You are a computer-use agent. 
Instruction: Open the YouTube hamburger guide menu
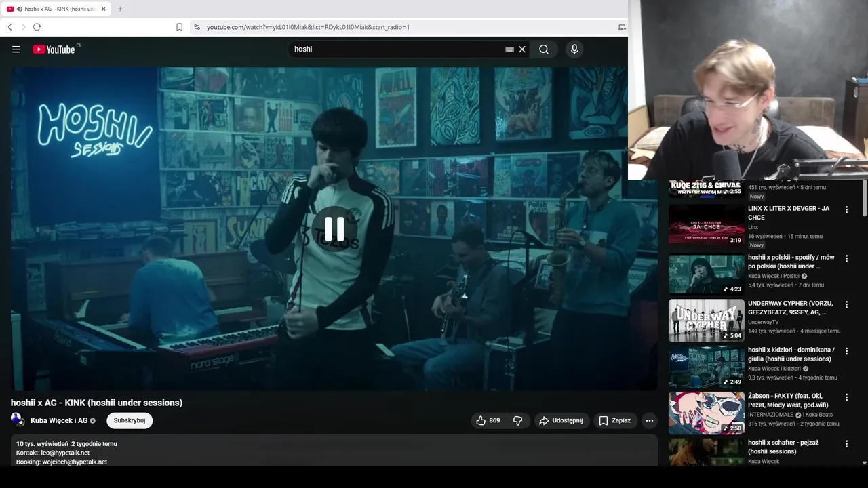(16, 49)
